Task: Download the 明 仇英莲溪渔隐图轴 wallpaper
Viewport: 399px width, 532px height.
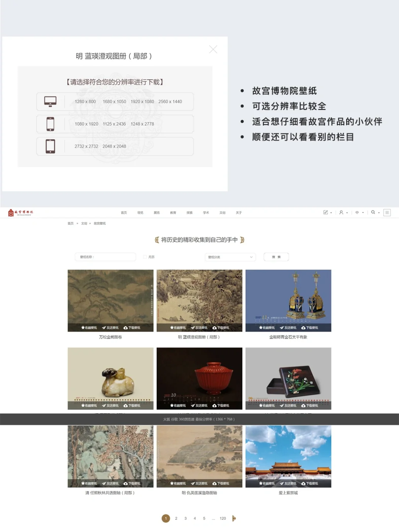Action: (221, 484)
